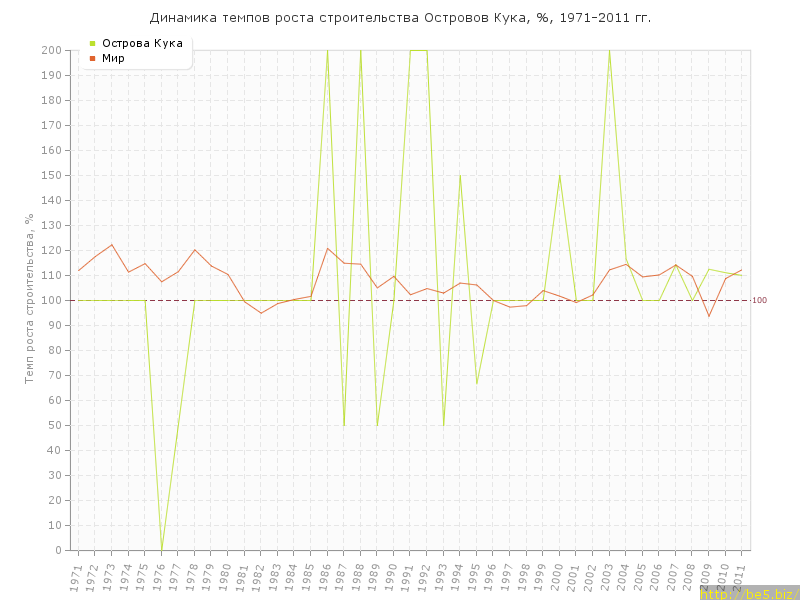Toggle the Мир series legend label
This screenshot has height=600, width=800.
coord(113,58)
